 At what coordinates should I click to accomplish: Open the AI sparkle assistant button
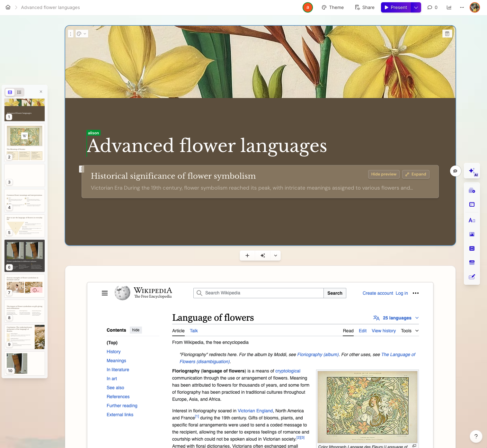click(x=472, y=171)
